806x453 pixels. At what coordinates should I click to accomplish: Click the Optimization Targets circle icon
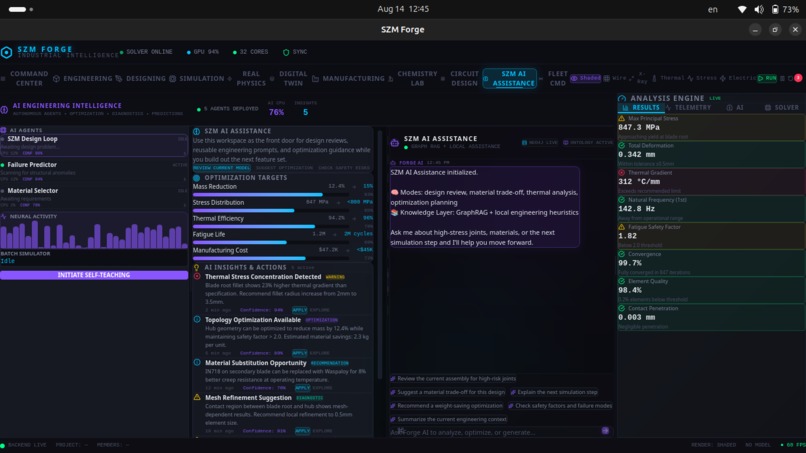coord(196,177)
